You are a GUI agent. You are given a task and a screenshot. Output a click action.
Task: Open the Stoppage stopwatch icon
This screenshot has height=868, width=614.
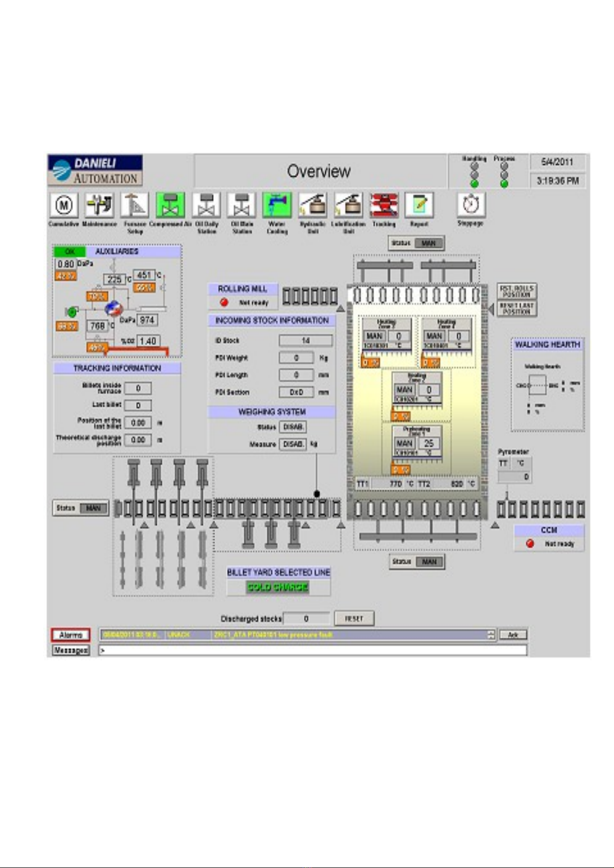pyautogui.click(x=471, y=205)
